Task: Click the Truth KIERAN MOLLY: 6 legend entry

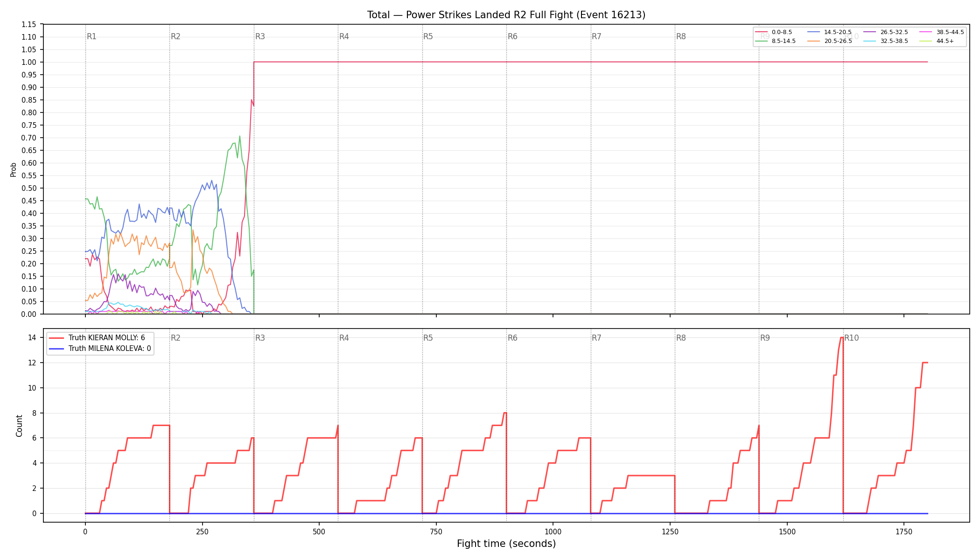Action: [x=97, y=338]
